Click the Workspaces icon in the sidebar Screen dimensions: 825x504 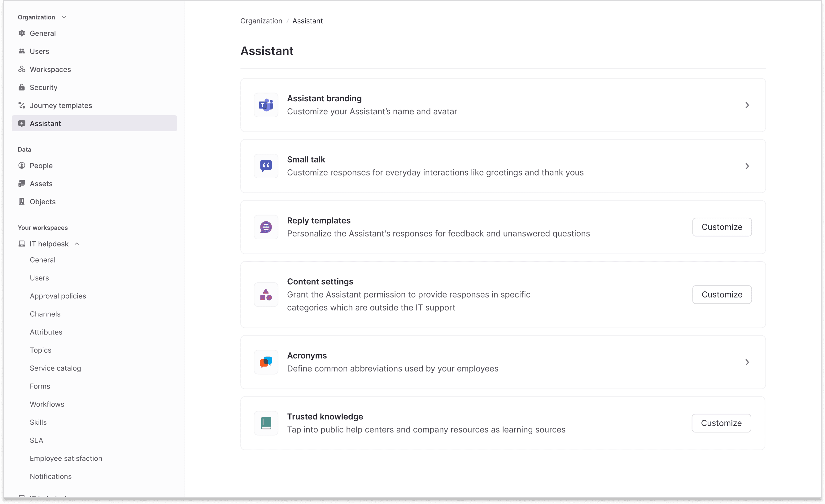click(22, 69)
